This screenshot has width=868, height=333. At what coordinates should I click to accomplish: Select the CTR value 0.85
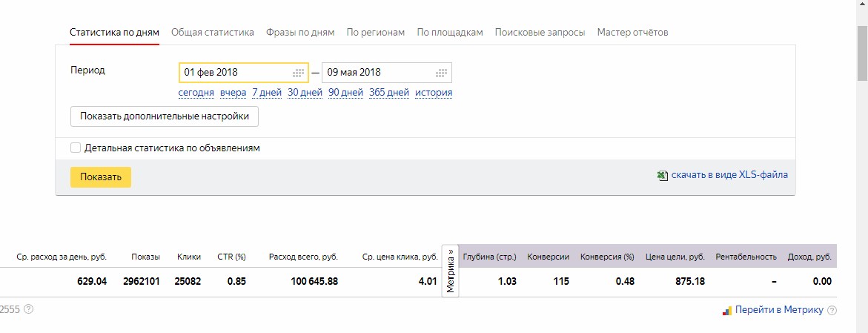point(236,282)
